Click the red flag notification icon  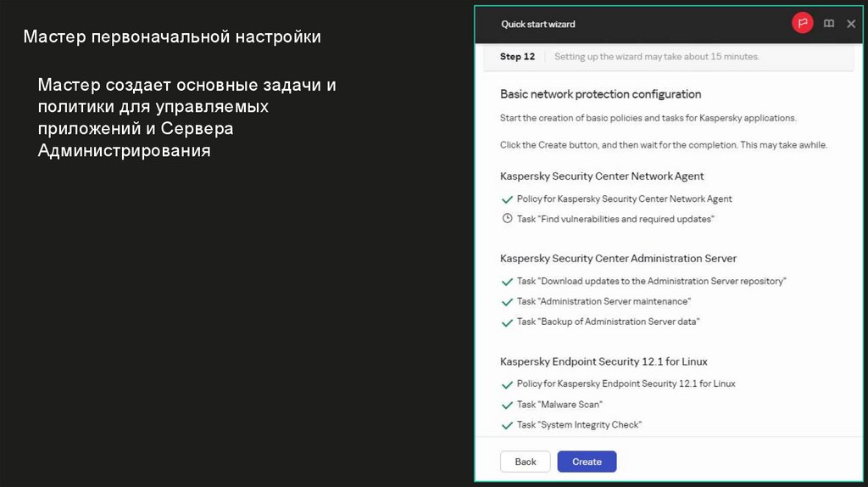pos(802,24)
